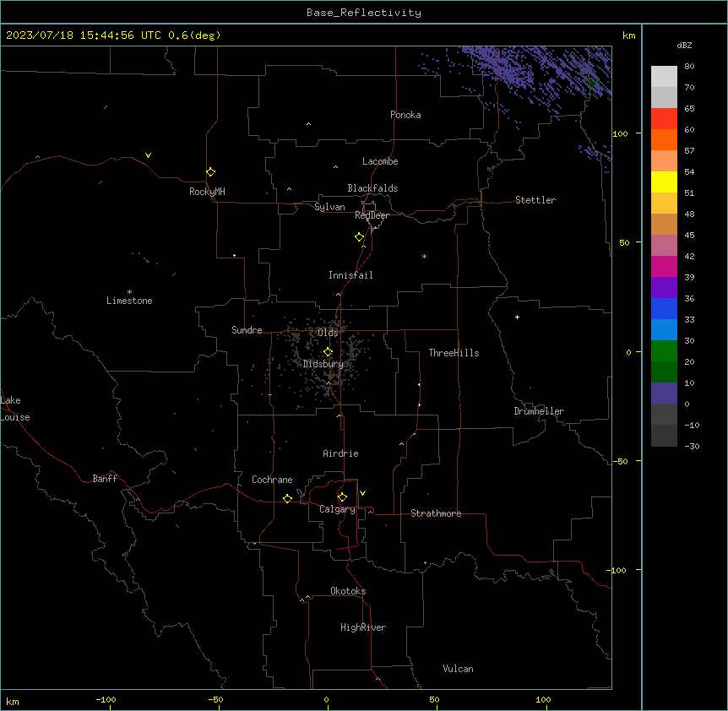
Task: Select the brown 45-48 dBZ legend swatch
Action: pyautogui.click(x=664, y=224)
